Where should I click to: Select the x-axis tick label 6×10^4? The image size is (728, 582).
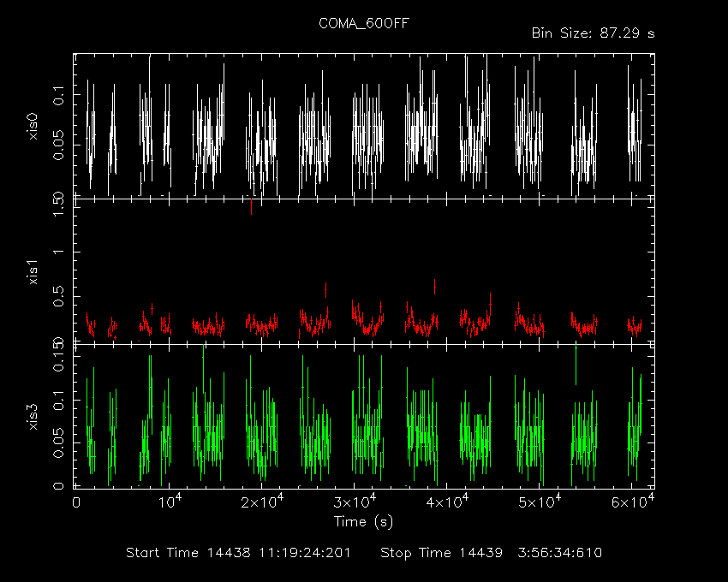[633, 502]
